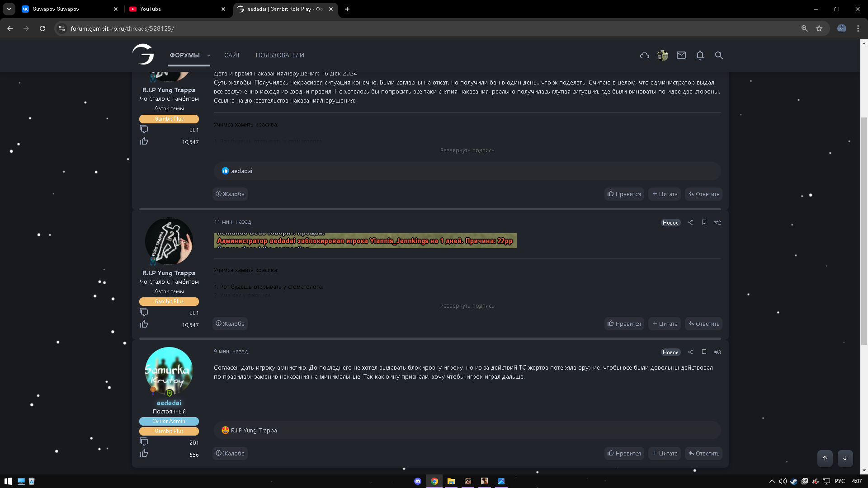
Task: Click the cloud icon in forum header
Action: coord(645,55)
